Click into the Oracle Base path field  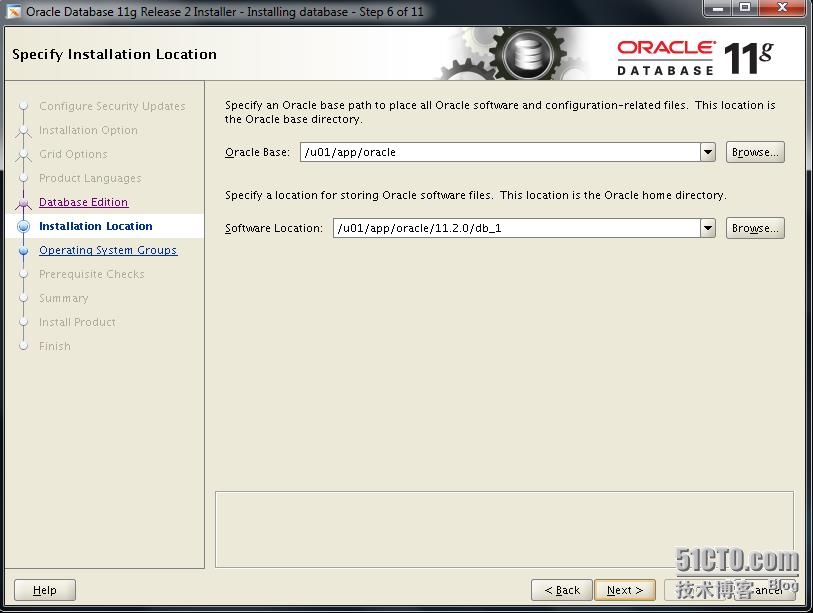tap(500, 152)
